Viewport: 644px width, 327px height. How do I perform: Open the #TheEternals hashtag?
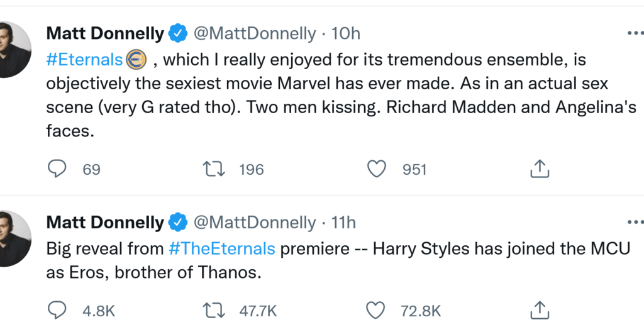(222, 248)
